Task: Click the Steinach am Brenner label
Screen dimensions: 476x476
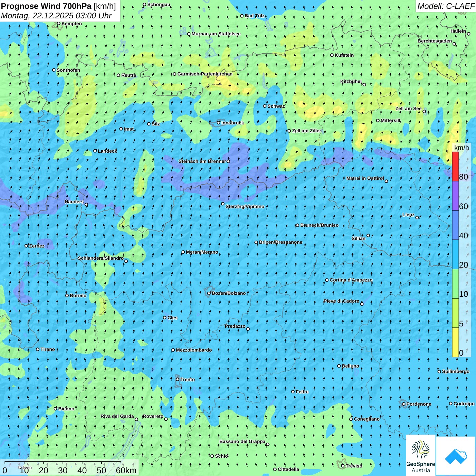Action: coord(202,161)
